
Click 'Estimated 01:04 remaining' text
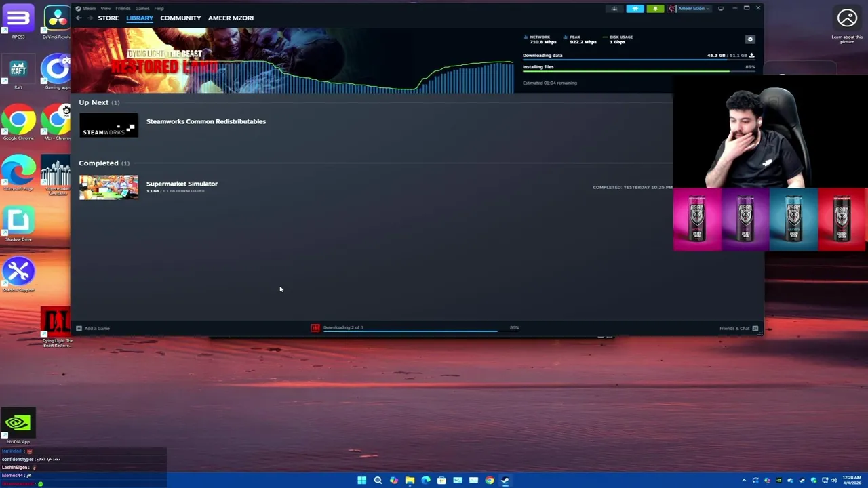pyautogui.click(x=549, y=83)
